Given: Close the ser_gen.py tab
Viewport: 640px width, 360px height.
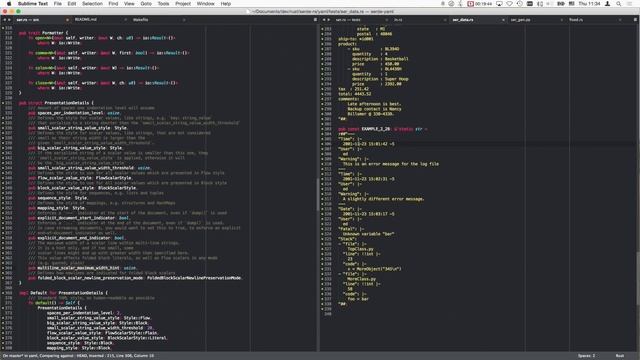Looking at the screenshot, I should 562,20.
